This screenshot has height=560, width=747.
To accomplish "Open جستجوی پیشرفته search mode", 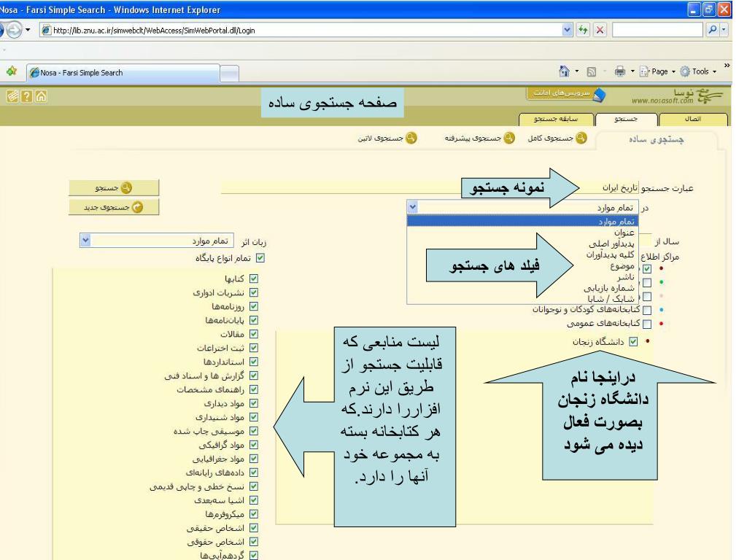I will (480, 138).
